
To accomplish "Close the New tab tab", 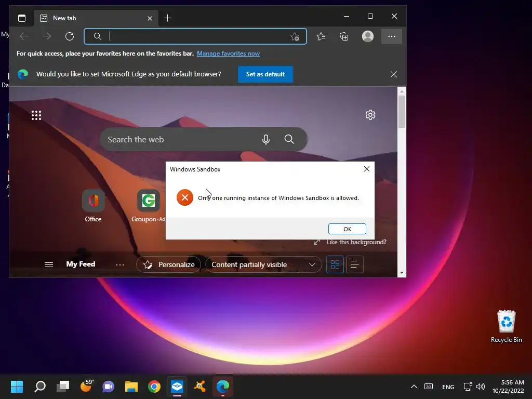I will point(150,18).
